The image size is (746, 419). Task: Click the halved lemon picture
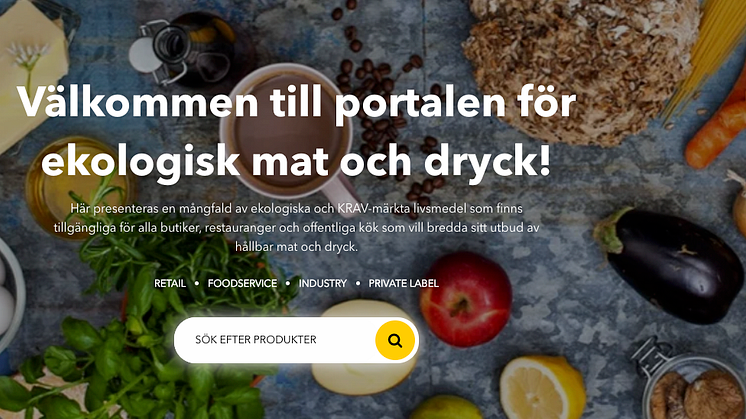pos(543,388)
